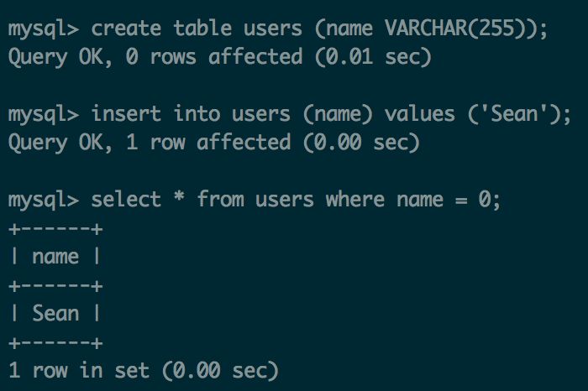
Task: Click the third mysql> prompt
Action: [x=44, y=201]
